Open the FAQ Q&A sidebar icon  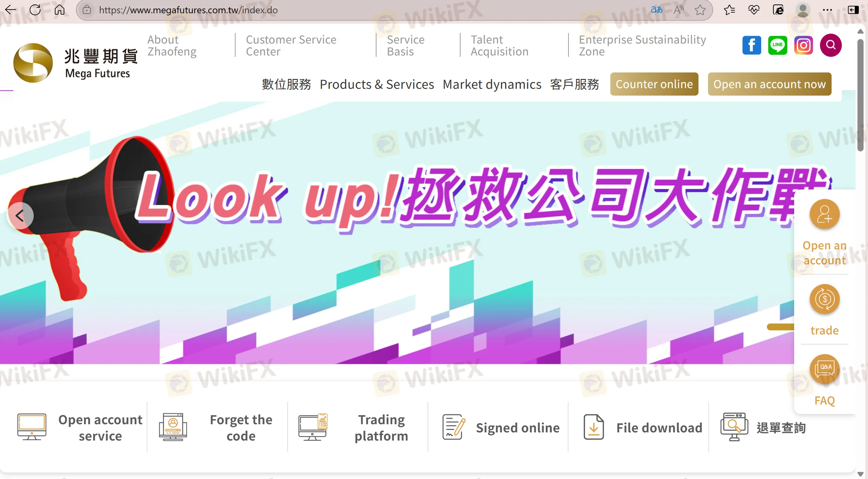click(x=824, y=369)
